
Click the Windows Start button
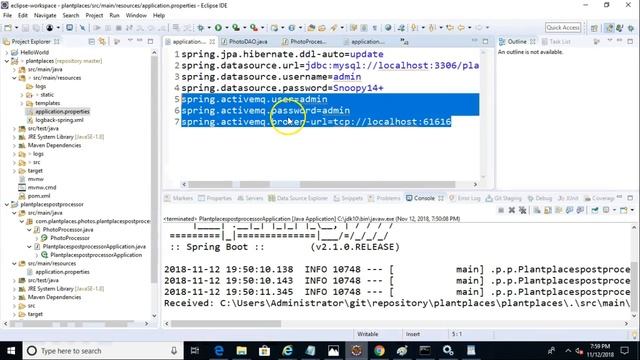(x=11, y=351)
